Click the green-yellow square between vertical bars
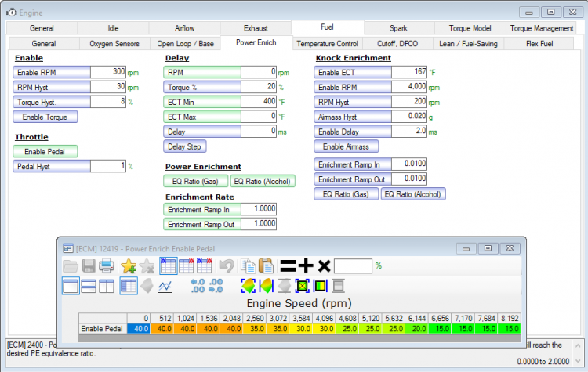The height and width of the screenshot is (372, 588). click(320, 286)
